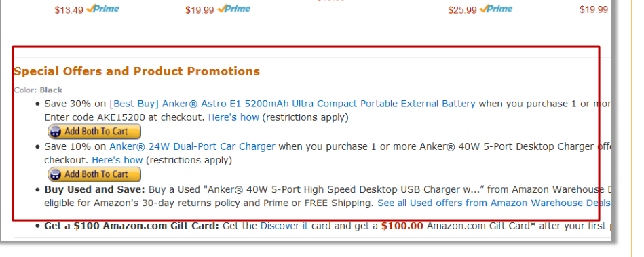
Task: See all Used offers from Amazon Warehouse Deals
Action: pos(493,203)
